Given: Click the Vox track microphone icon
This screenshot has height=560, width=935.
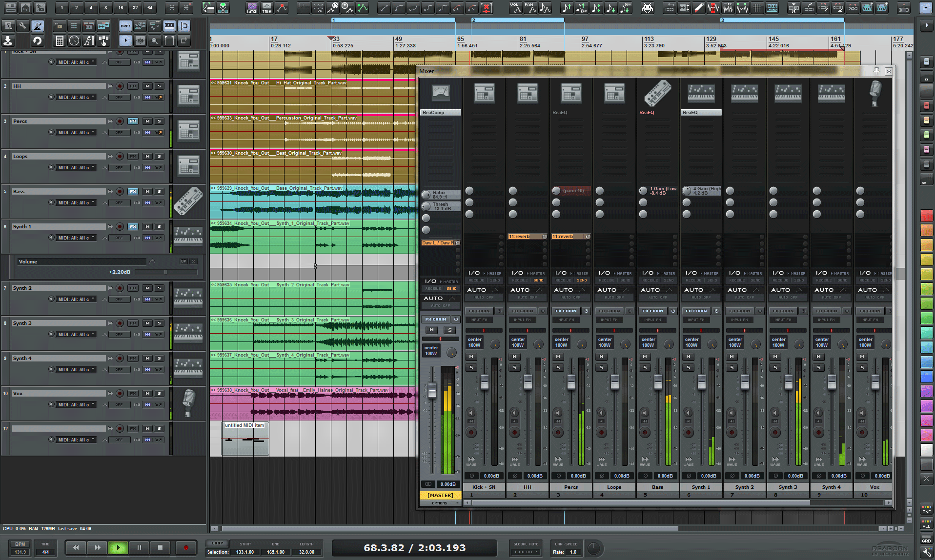Looking at the screenshot, I should coord(188,403).
